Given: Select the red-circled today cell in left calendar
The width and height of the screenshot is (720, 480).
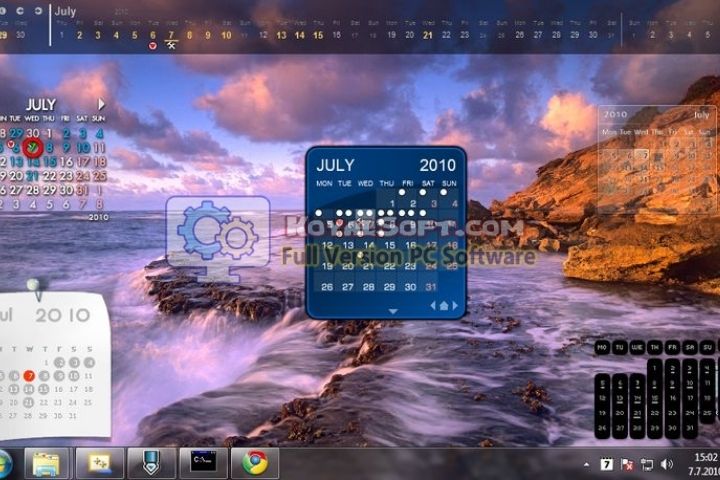Looking at the screenshot, I should tap(33, 147).
